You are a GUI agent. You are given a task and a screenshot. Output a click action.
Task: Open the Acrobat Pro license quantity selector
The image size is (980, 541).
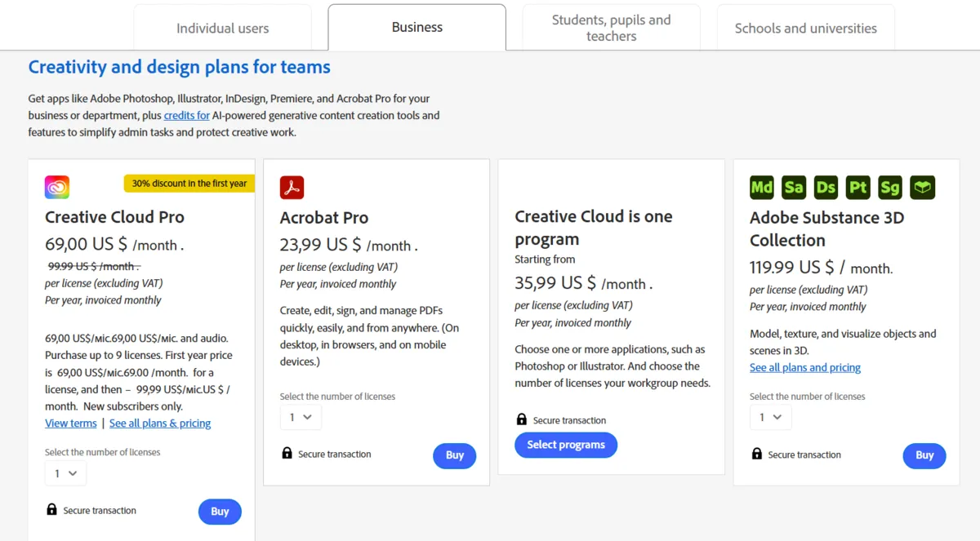(x=301, y=416)
